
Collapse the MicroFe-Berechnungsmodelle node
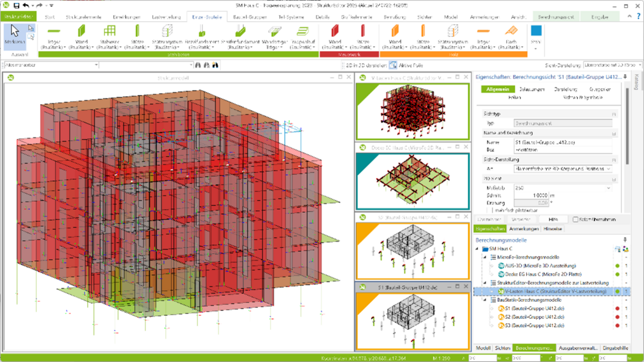(485, 257)
